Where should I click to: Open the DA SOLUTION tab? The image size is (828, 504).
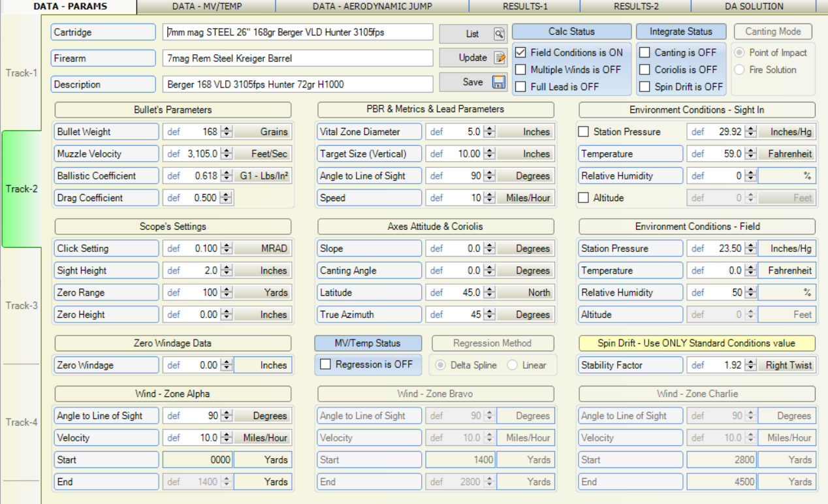coord(754,7)
